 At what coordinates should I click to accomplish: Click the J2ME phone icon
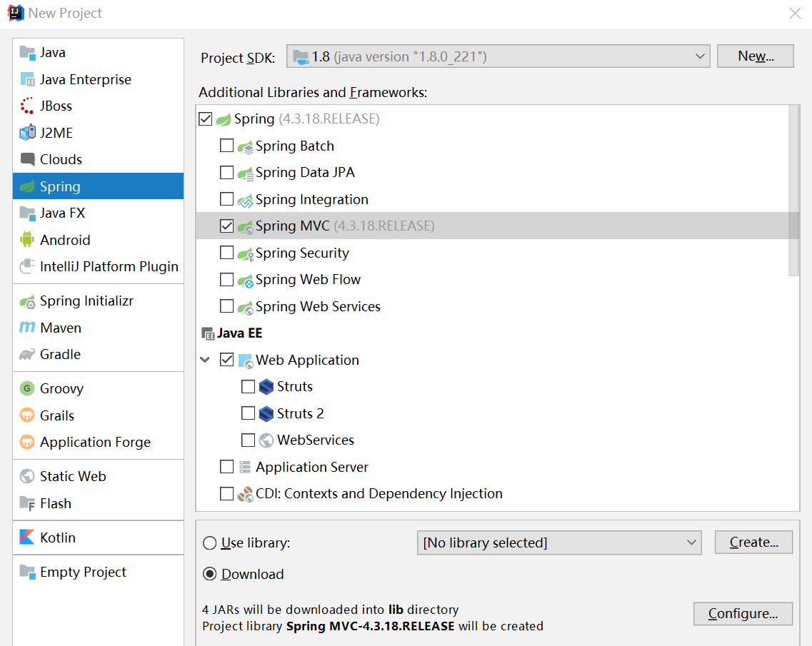coord(27,133)
